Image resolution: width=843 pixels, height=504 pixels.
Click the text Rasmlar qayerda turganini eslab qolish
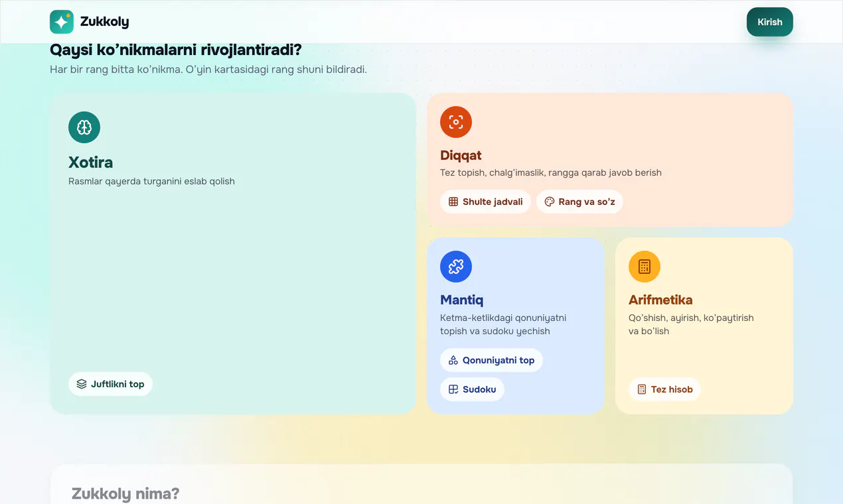pyautogui.click(x=151, y=181)
